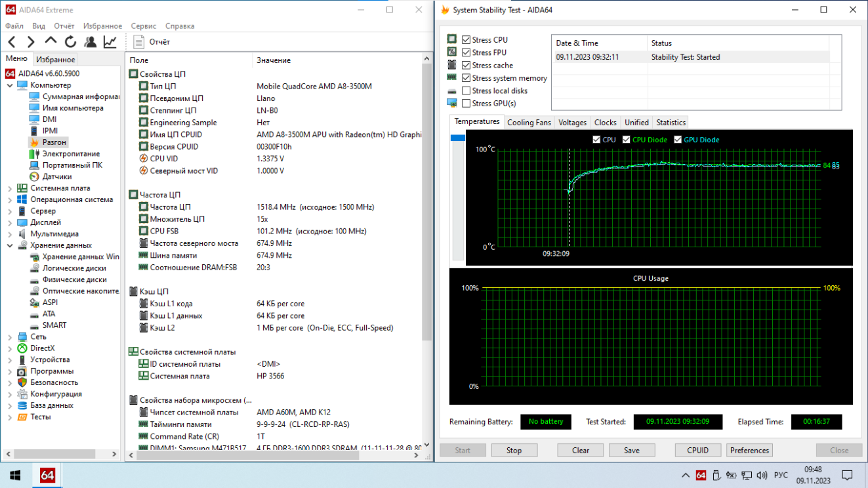Switch to the Cooling Fans tab
868x488 pixels.
[x=529, y=123]
